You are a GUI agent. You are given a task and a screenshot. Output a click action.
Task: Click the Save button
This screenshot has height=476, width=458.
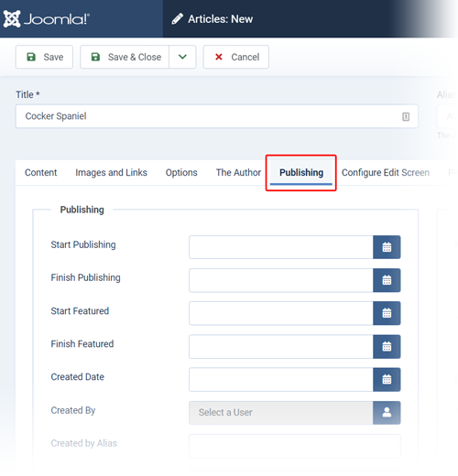tap(44, 57)
